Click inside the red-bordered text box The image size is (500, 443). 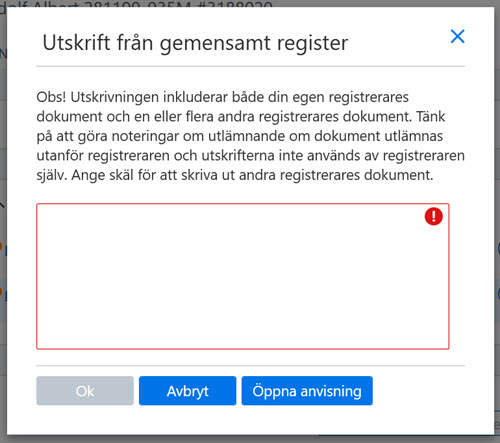click(x=243, y=276)
